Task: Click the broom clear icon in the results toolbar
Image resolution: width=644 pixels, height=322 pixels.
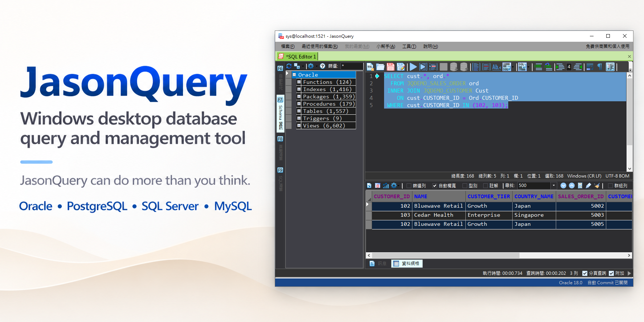Action: click(x=597, y=186)
